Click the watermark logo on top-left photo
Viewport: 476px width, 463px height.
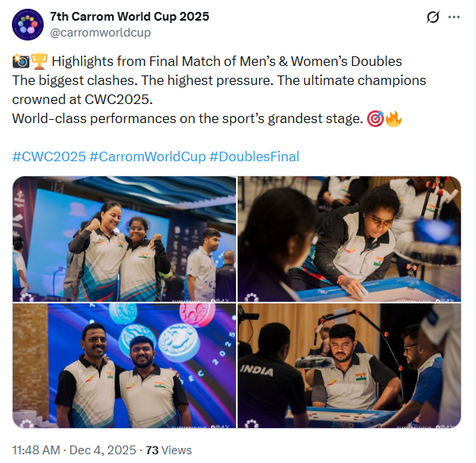(x=26, y=297)
